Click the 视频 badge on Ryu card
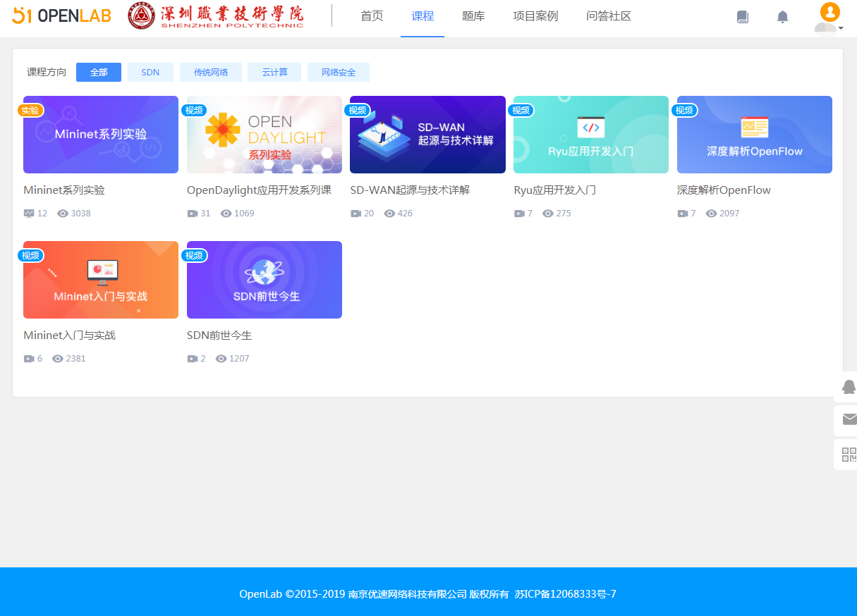This screenshot has width=857, height=616. pos(521,110)
